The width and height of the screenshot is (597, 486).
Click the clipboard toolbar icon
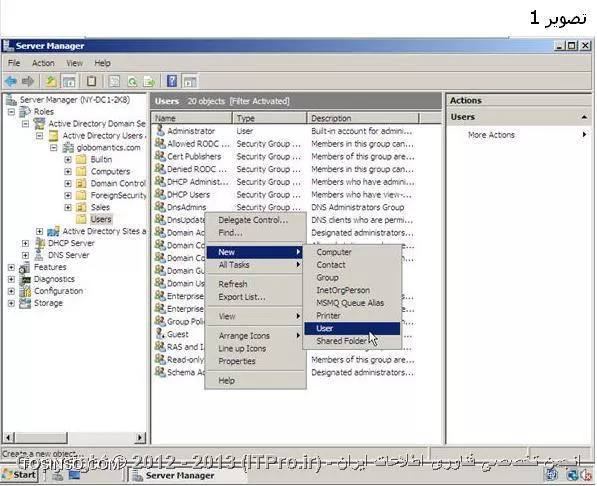(91, 81)
